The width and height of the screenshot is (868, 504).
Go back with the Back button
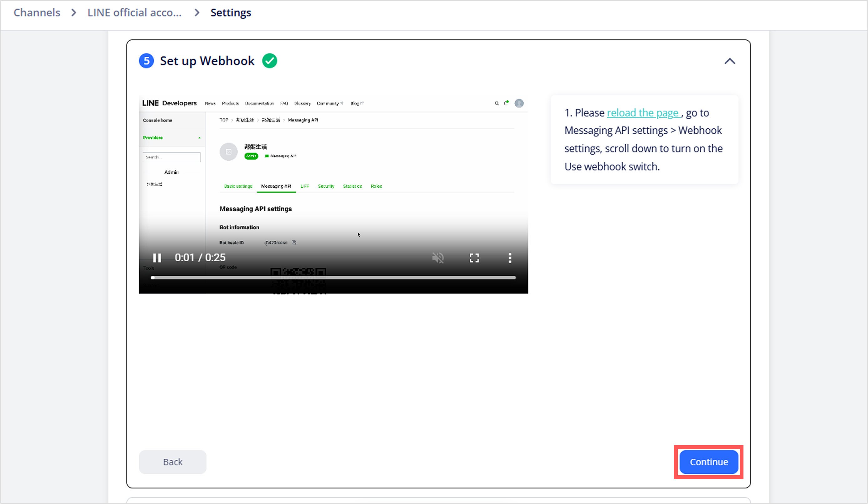pos(172,462)
